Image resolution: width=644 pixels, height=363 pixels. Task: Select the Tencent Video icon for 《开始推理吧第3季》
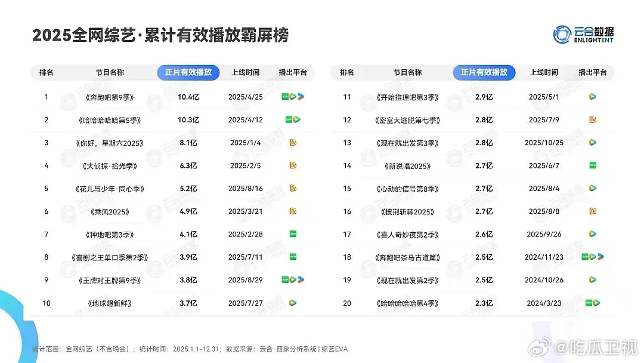pyautogui.click(x=593, y=97)
